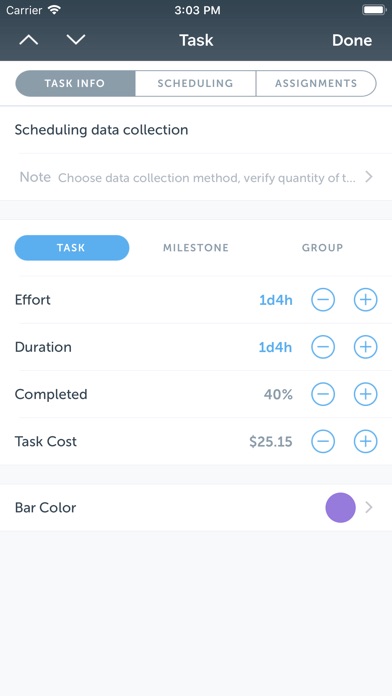392x696 pixels.
Task: Tap the Done button
Action: (x=352, y=40)
